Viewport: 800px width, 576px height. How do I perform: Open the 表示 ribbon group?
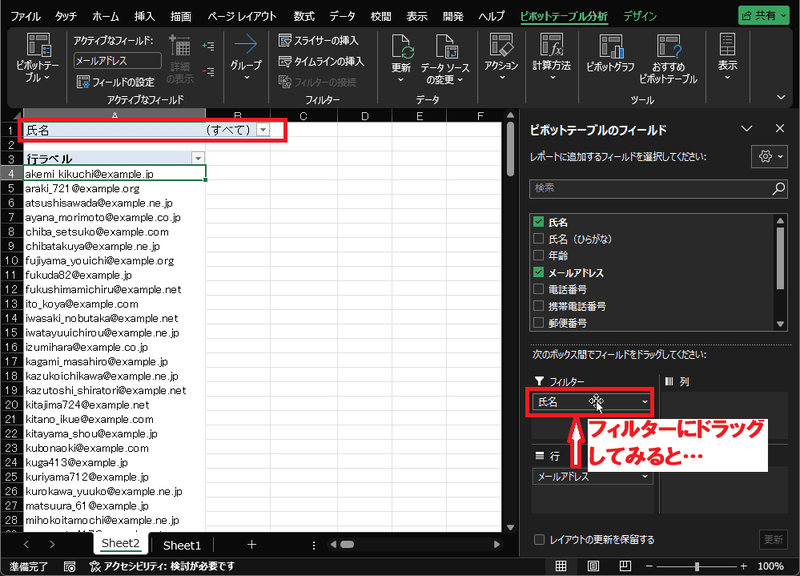coord(728,57)
